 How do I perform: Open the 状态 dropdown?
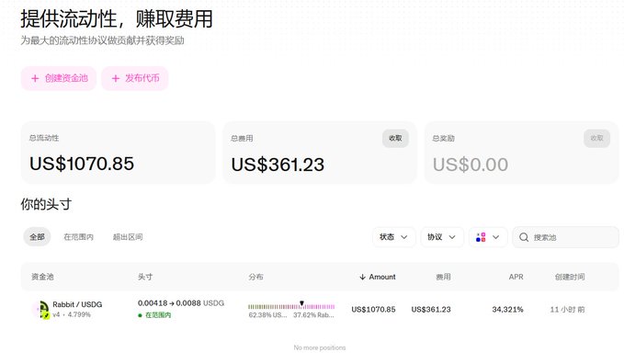393,237
